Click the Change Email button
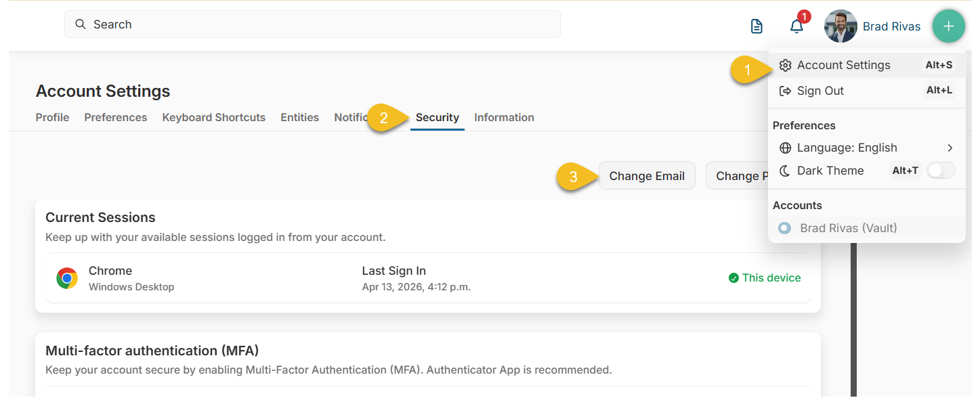The width and height of the screenshot is (980, 400). 646,175
